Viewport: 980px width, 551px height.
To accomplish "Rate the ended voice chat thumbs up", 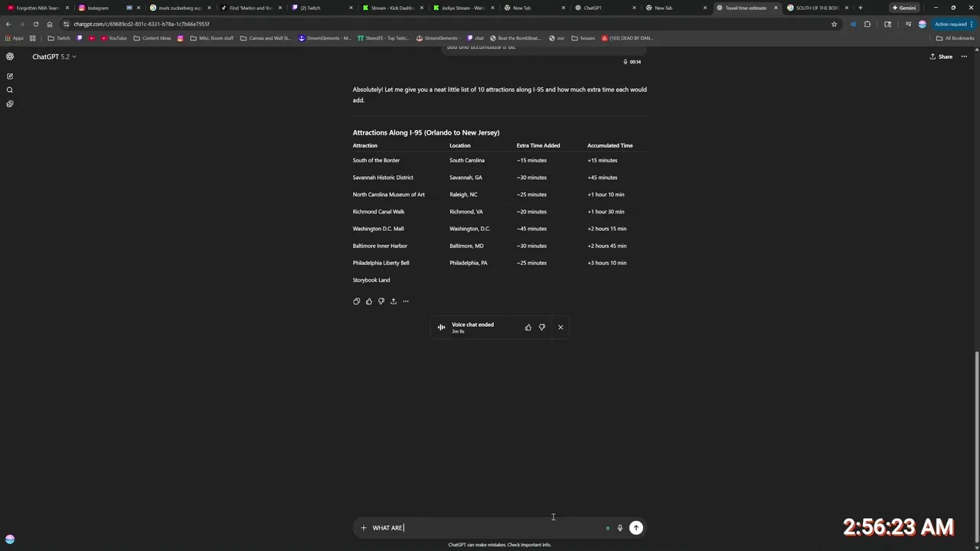I will [528, 328].
